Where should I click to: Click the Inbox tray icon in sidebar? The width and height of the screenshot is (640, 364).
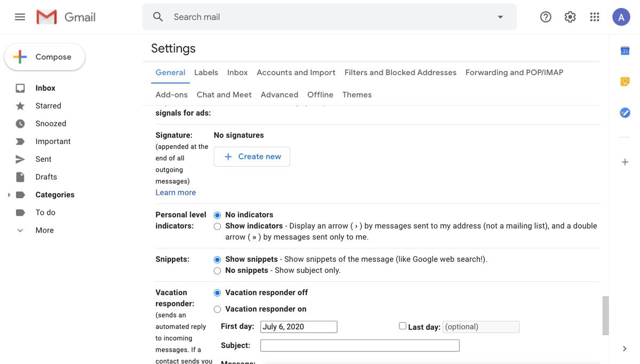pos(20,88)
